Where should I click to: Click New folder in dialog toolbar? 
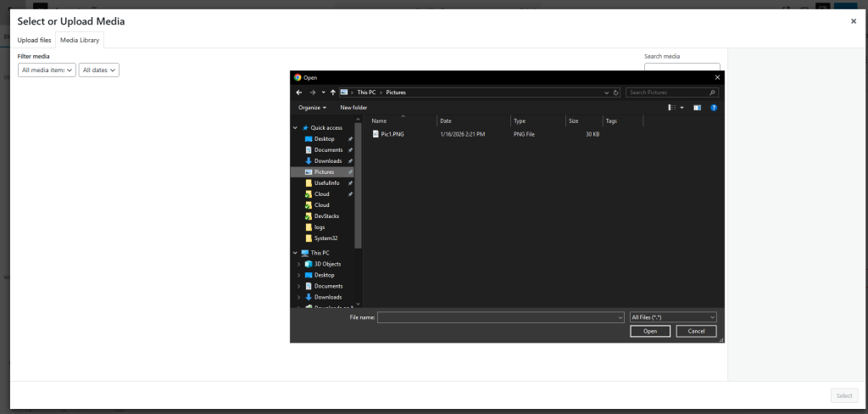[353, 108]
